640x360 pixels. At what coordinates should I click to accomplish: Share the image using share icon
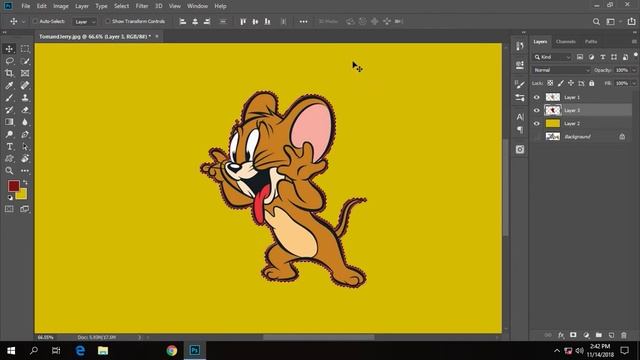[631, 21]
